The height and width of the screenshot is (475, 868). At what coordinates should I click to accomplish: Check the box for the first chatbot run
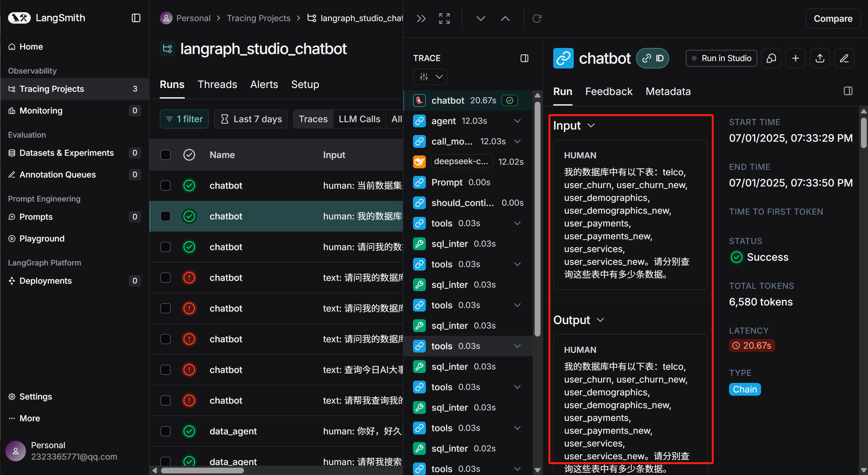[166, 186]
